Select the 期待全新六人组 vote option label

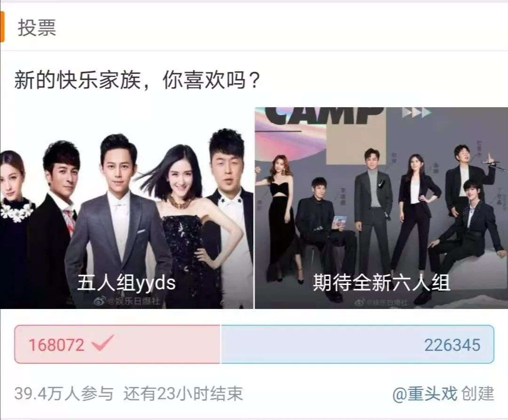[381, 282]
